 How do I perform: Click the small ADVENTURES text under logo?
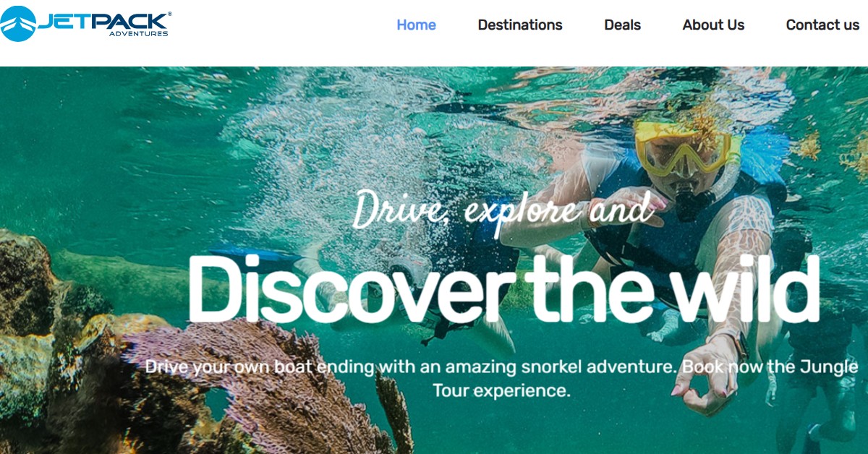pyautogui.click(x=138, y=33)
